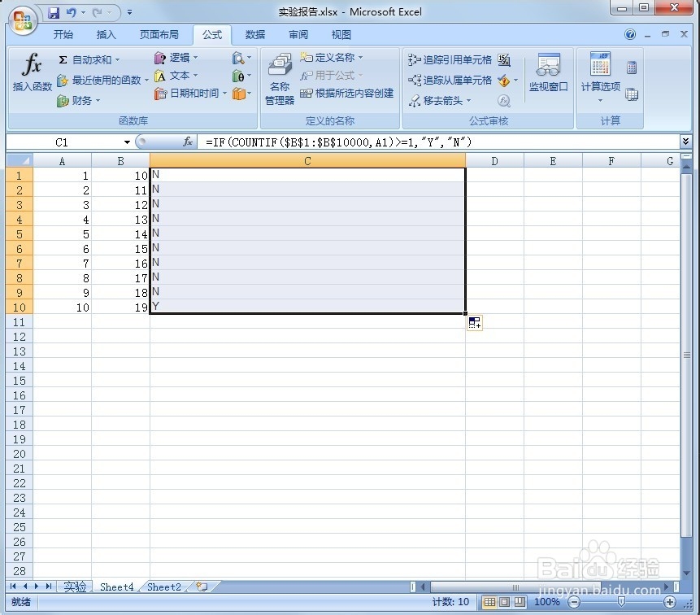700x615 pixels.
Task: Switch to Page Layout view in status bar
Action: 504,602
